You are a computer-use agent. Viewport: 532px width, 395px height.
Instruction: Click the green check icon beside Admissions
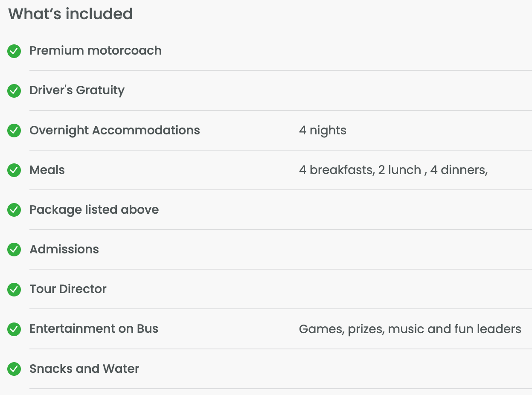14,250
